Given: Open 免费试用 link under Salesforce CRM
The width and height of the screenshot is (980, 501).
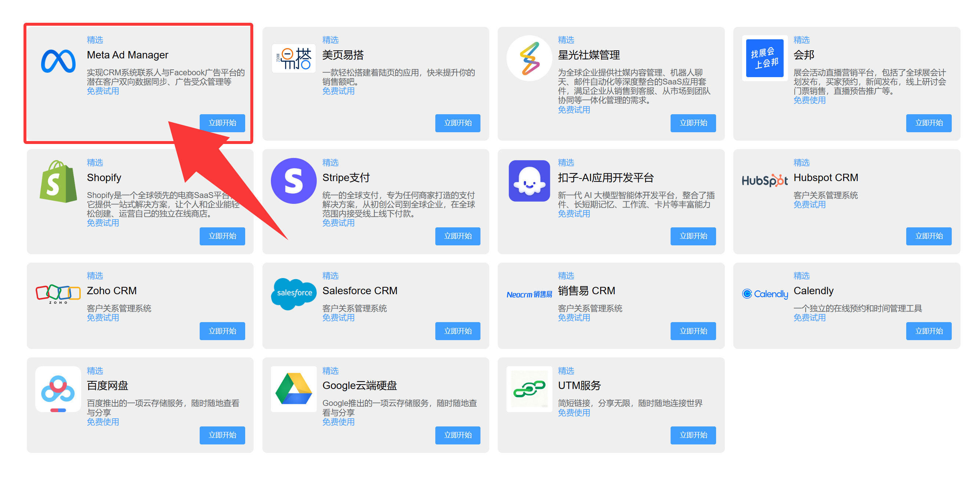Looking at the screenshot, I should tap(338, 317).
